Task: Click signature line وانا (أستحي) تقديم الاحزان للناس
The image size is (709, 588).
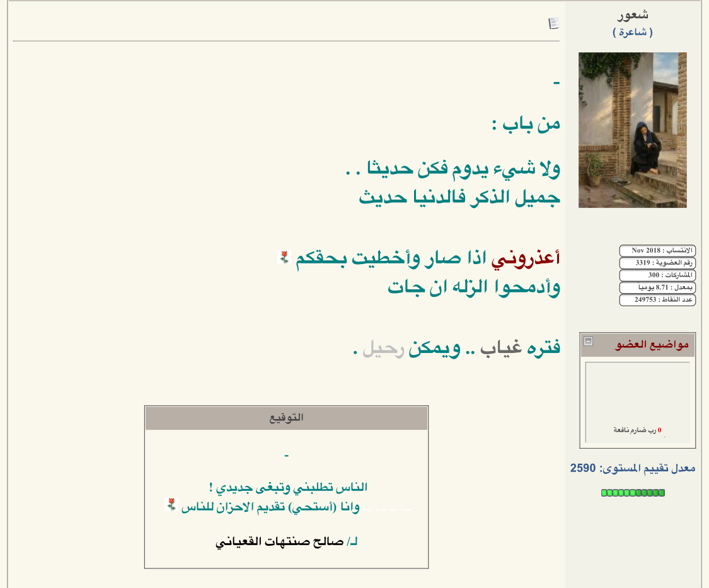Action: [270, 507]
